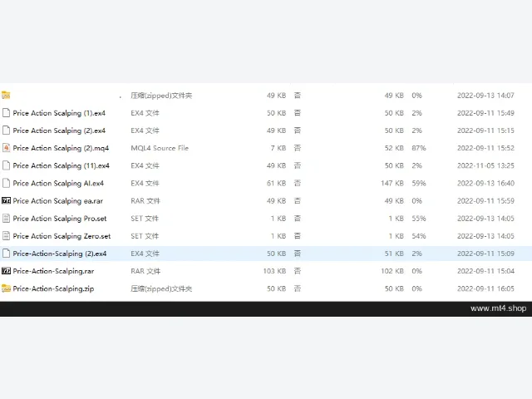Click file icon of Price-Action-Scalping (2).ex4

[6, 254]
